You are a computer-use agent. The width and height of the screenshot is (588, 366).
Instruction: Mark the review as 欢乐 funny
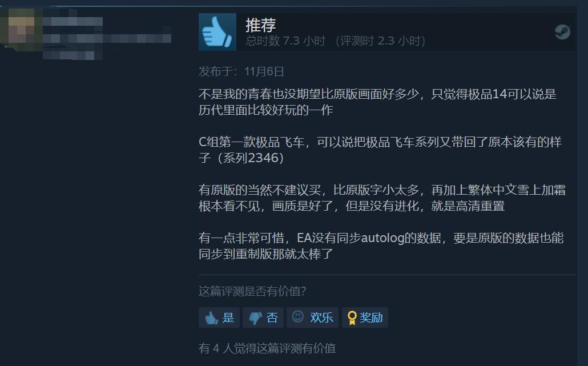click(312, 317)
